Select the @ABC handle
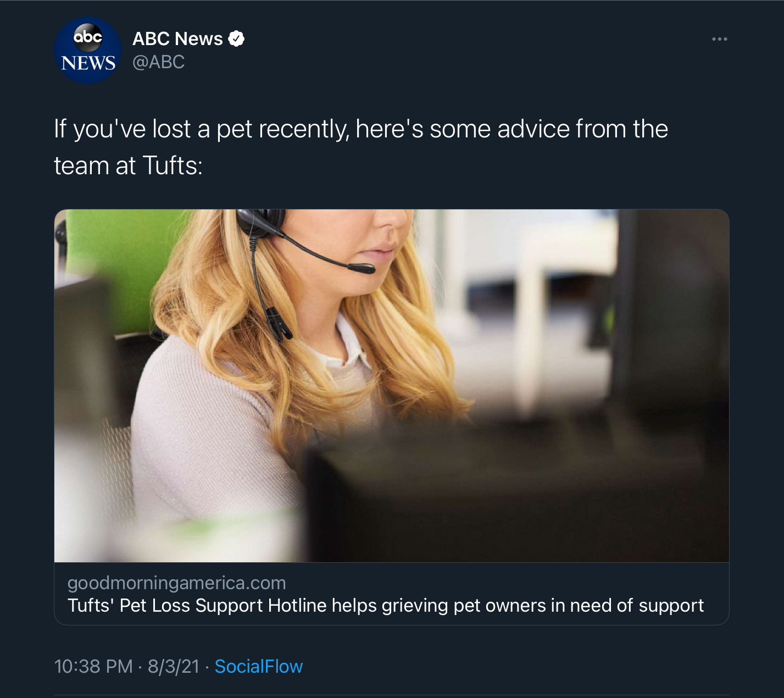 coord(158,62)
